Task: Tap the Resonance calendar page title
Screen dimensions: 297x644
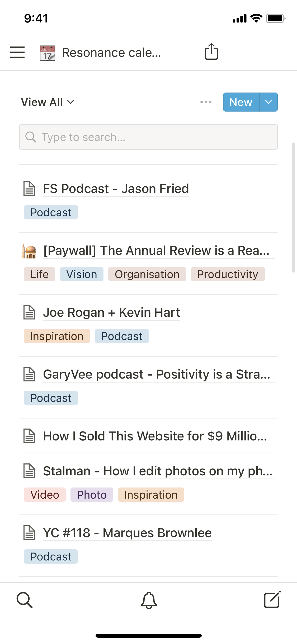Action: point(111,53)
